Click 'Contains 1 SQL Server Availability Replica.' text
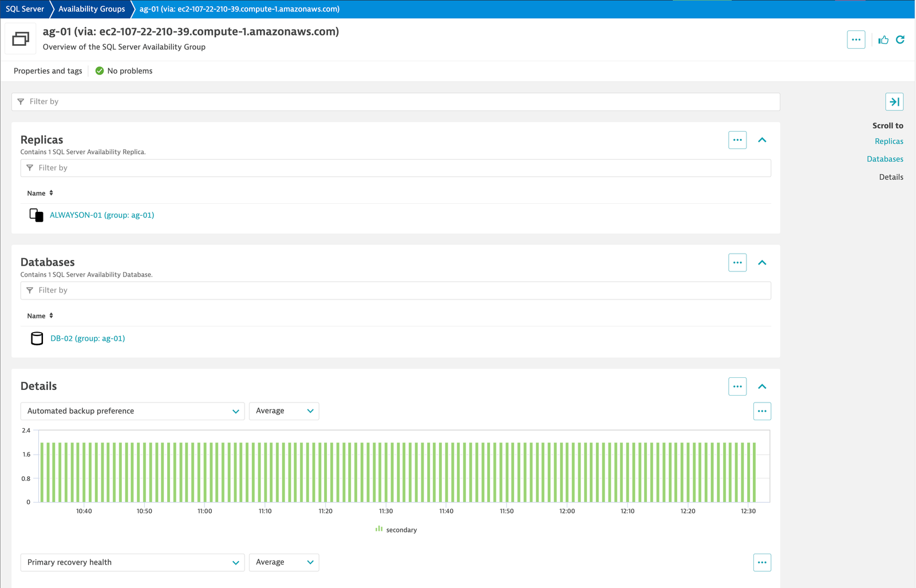Viewport: 916px width, 588px height. [x=83, y=152]
